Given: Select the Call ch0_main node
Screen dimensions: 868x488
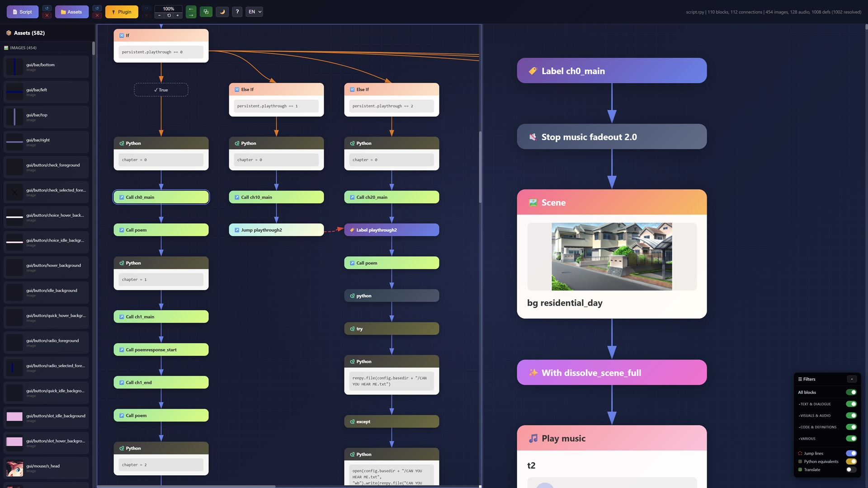Looking at the screenshot, I should coord(161,197).
